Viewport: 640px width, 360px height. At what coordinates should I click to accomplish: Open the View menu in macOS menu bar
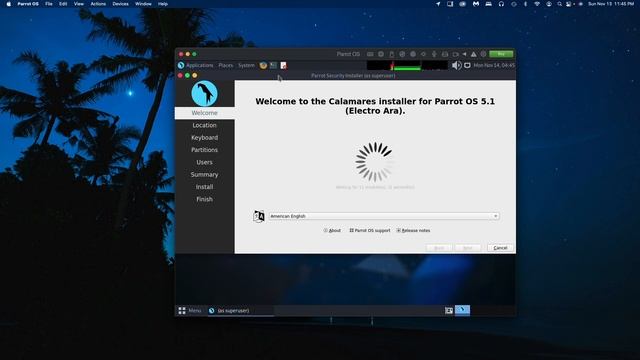[x=79, y=4]
